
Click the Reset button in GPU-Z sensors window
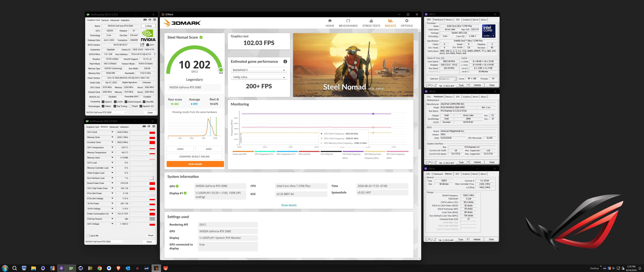151,235
